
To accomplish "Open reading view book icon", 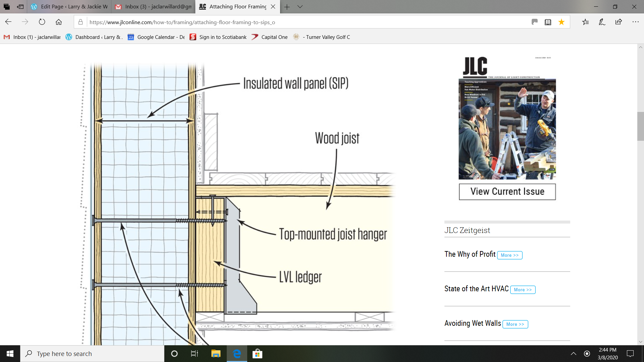I will [x=548, y=22].
